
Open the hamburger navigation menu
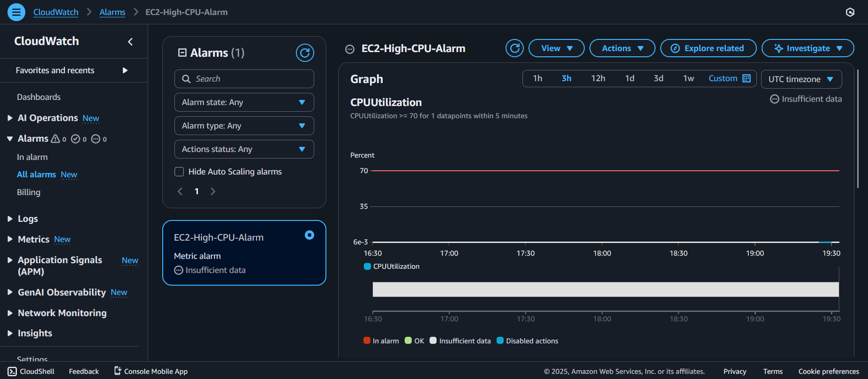coord(16,12)
